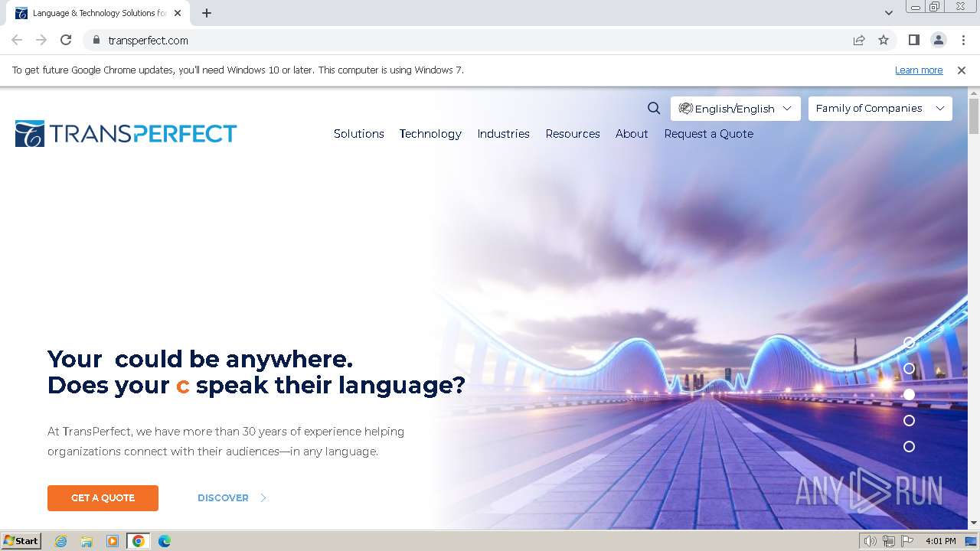This screenshot has width=980, height=551.
Task: Select the fifth slide indicator dot
Action: coord(909,447)
